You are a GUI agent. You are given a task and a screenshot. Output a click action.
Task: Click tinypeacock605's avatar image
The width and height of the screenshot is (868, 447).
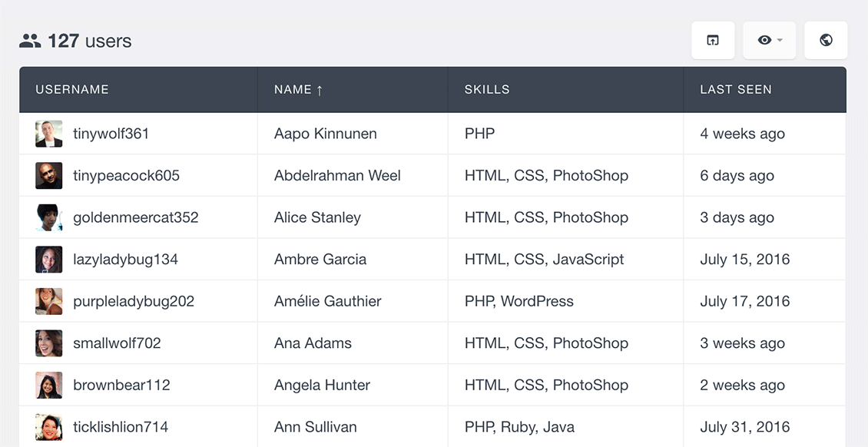(48, 176)
